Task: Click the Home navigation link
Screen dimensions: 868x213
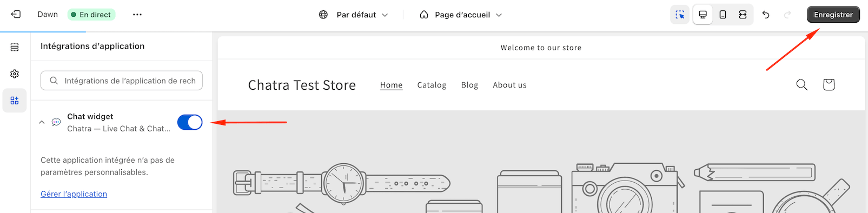Action: click(x=391, y=85)
